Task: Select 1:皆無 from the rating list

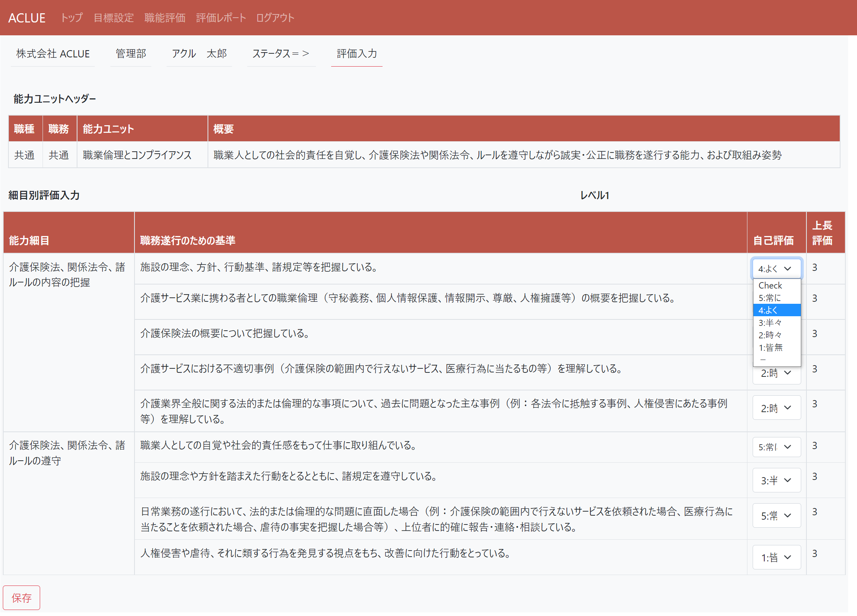Action: point(776,348)
